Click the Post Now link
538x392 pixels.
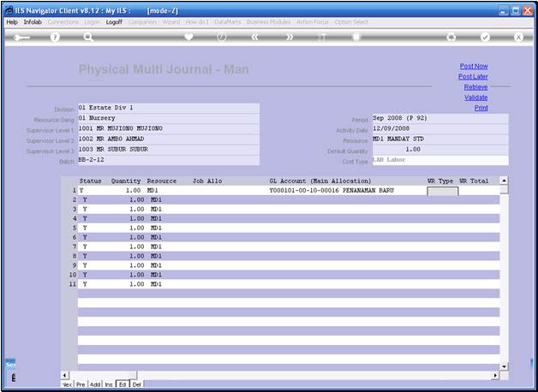[474, 66]
